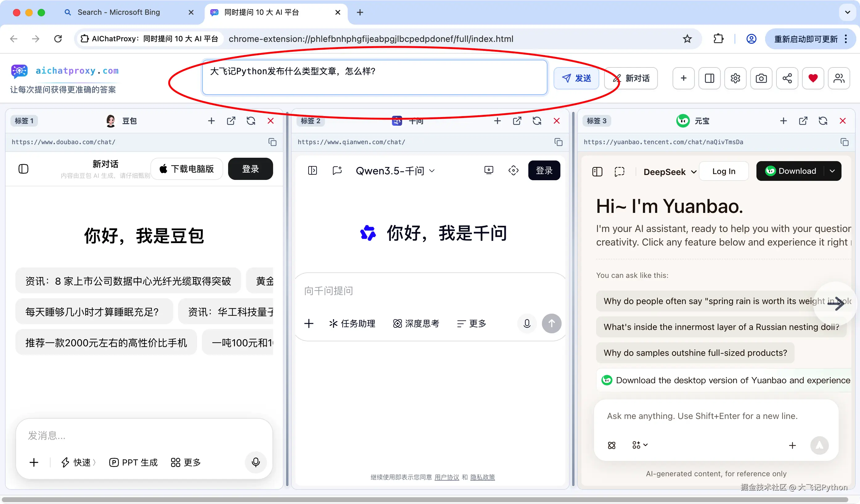Toggle 深度思考 mode in 千问
This screenshot has width=860, height=504.
coord(416,323)
